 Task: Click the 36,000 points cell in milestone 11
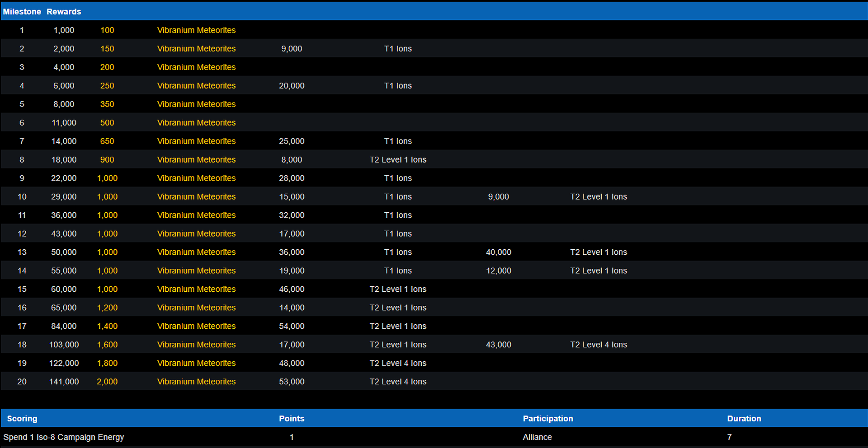(64, 215)
